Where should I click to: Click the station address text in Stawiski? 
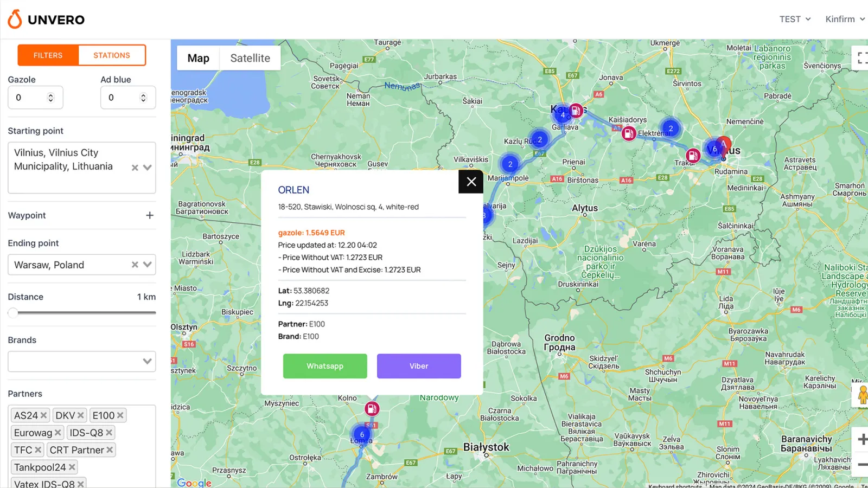pos(348,207)
